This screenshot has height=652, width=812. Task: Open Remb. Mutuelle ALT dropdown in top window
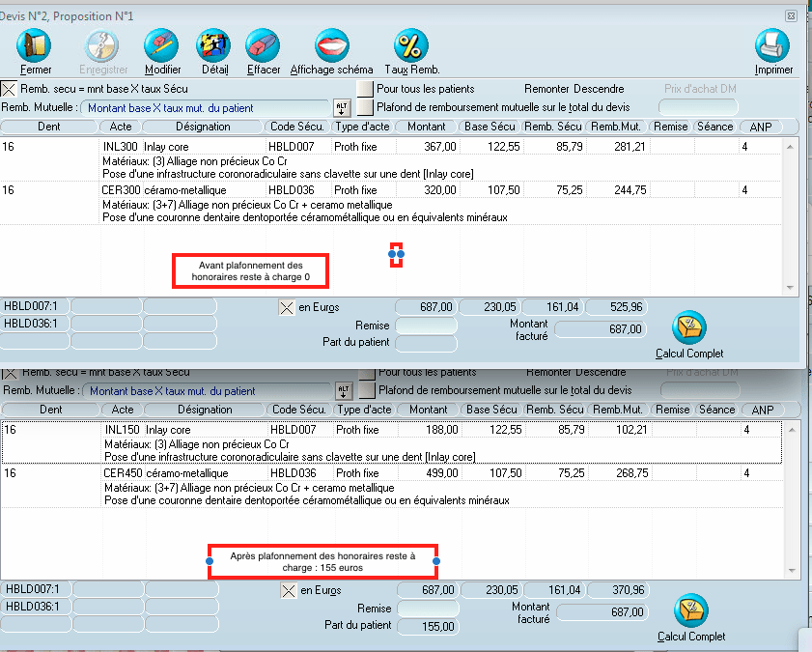[x=341, y=107]
